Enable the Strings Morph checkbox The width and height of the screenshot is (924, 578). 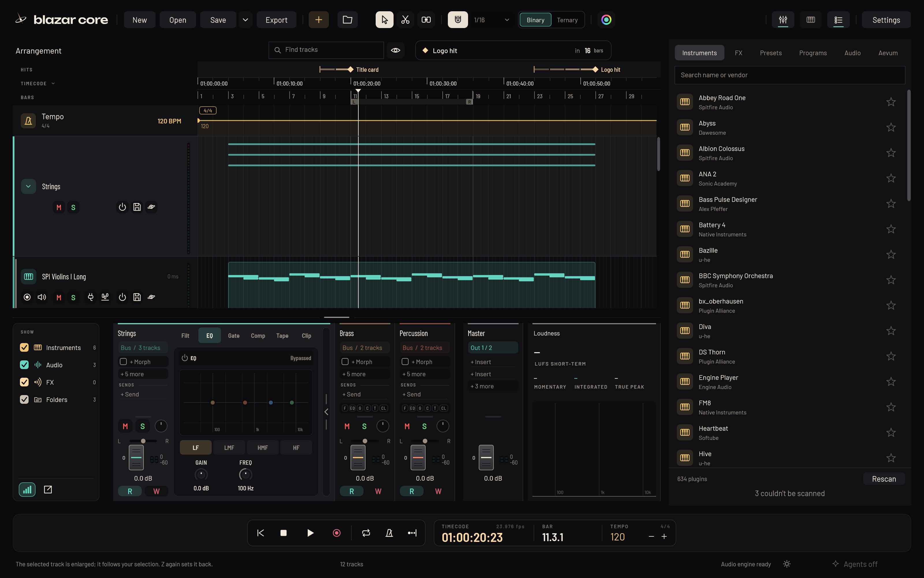tap(123, 362)
